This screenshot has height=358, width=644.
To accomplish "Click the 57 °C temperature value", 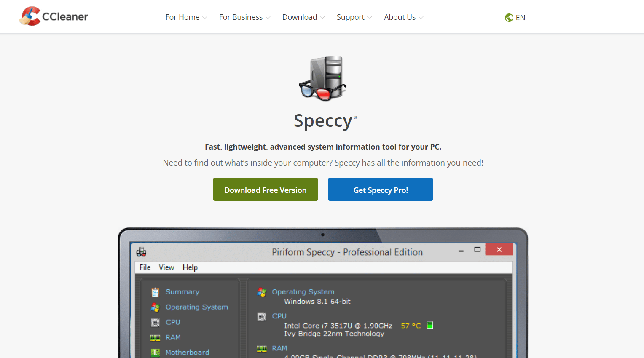I will (411, 326).
